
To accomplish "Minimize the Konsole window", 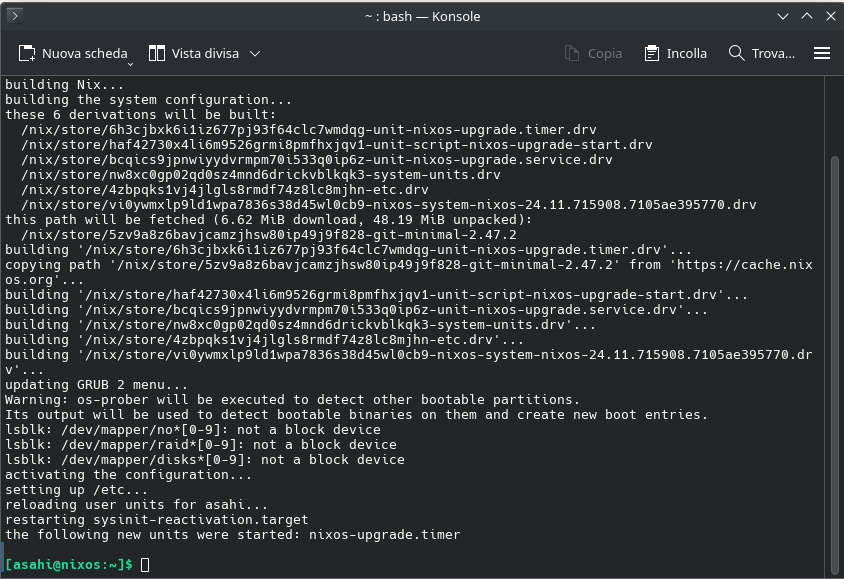I will [x=781, y=16].
